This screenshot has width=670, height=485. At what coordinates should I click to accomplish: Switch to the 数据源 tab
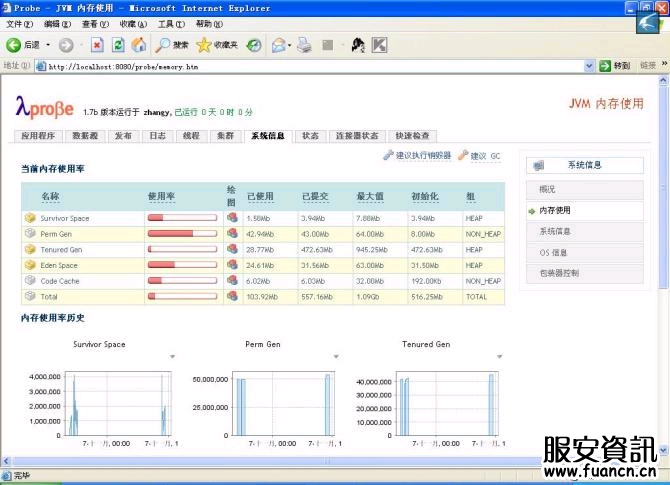point(85,136)
